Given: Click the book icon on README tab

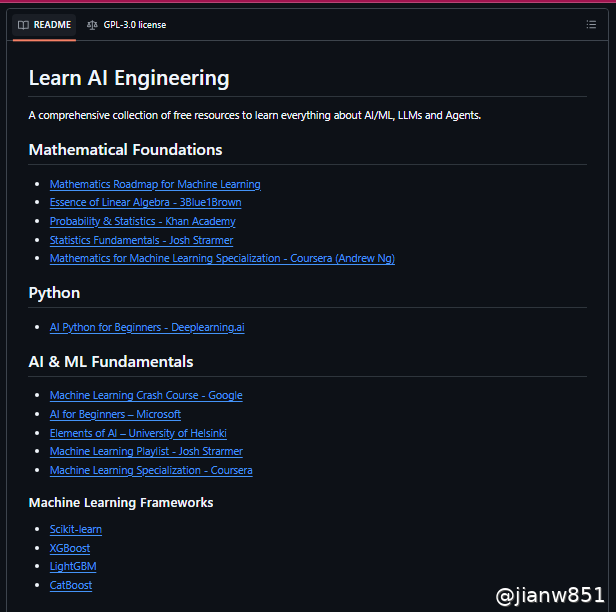Looking at the screenshot, I should tap(23, 25).
